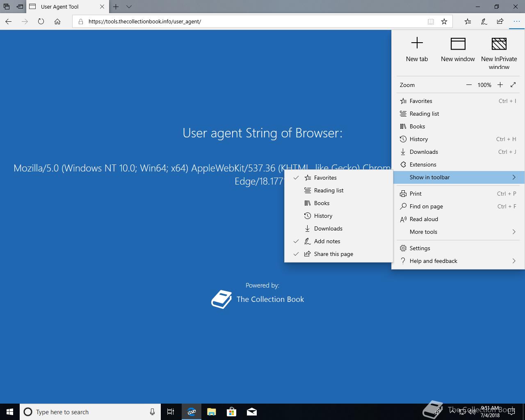
Task: Show tabs you've set aside icon
Action: (7, 7)
